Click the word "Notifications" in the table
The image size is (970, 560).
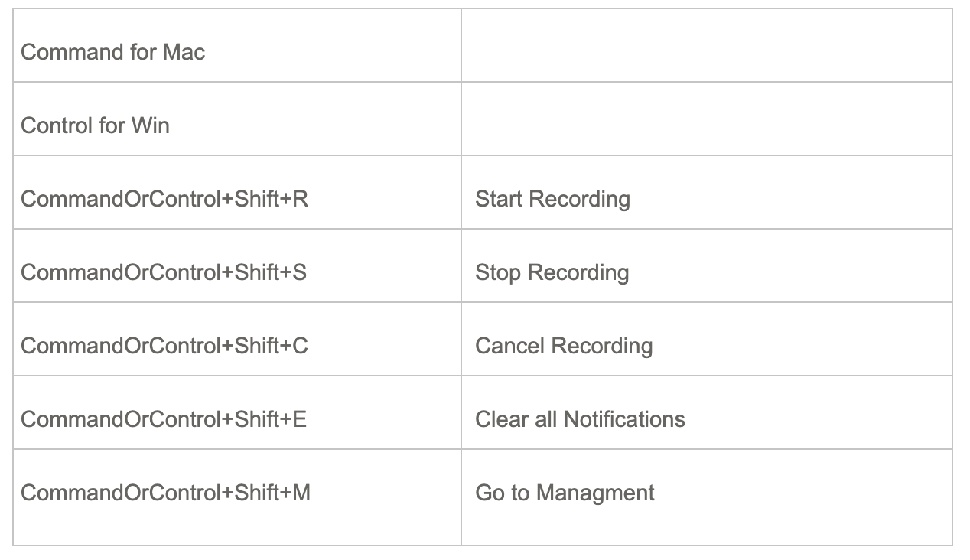click(623, 419)
